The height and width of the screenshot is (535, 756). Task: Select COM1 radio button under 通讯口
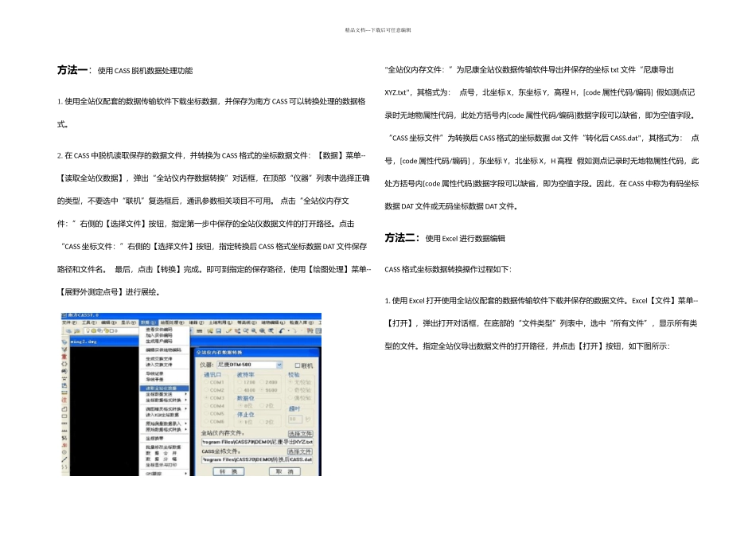coord(206,381)
